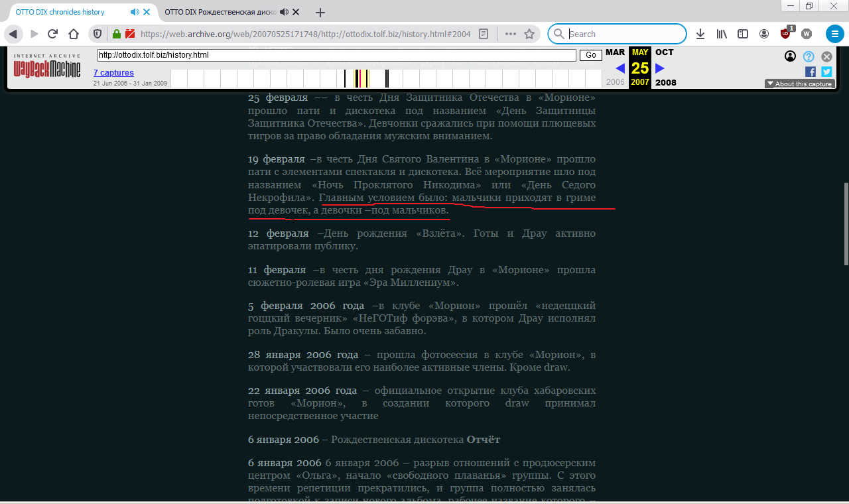Image resolution: width=849 pixels, height=504 pixels.
Task: Toggle the browser sidebar
Action: [x=743, y=34]
